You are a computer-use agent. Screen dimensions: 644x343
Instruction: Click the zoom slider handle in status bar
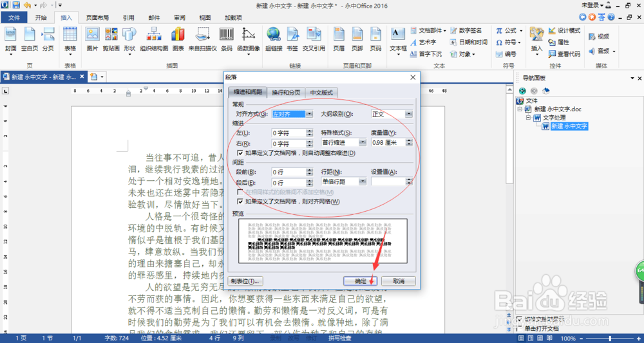click(610, 338)
